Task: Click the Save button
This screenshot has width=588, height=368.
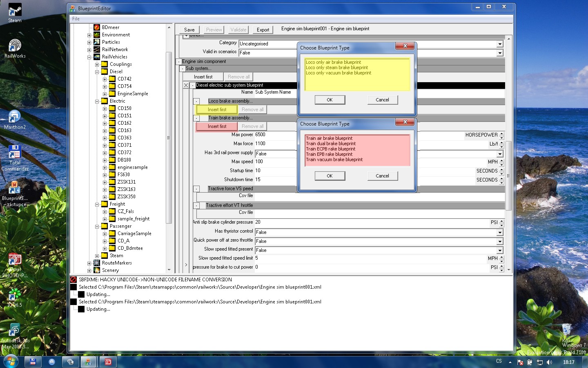Action: coord(189,29)
